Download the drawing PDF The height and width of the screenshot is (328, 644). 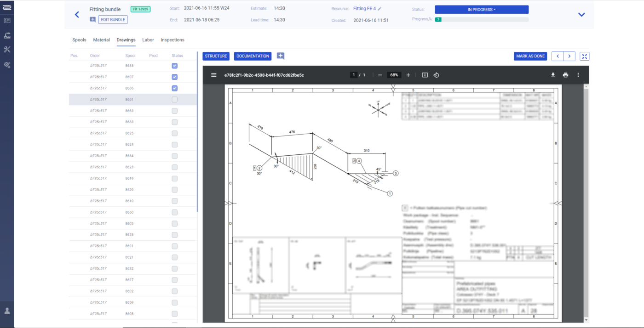tap(553, 75)
